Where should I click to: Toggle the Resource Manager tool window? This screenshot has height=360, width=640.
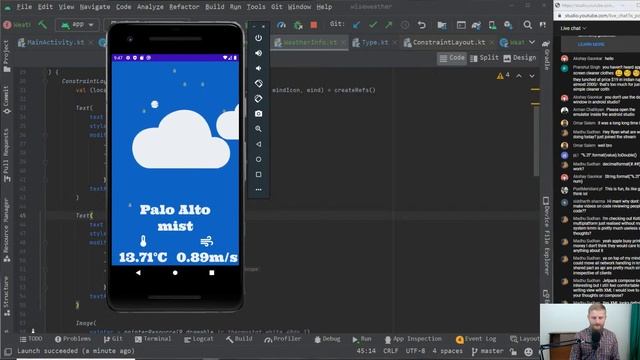pos(7,230)
